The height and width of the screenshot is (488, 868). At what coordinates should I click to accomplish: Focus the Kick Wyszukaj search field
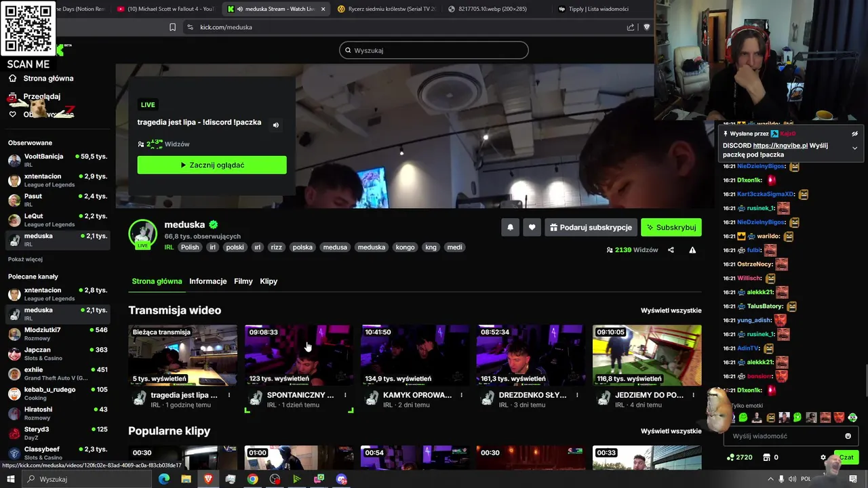coord(434,50)
